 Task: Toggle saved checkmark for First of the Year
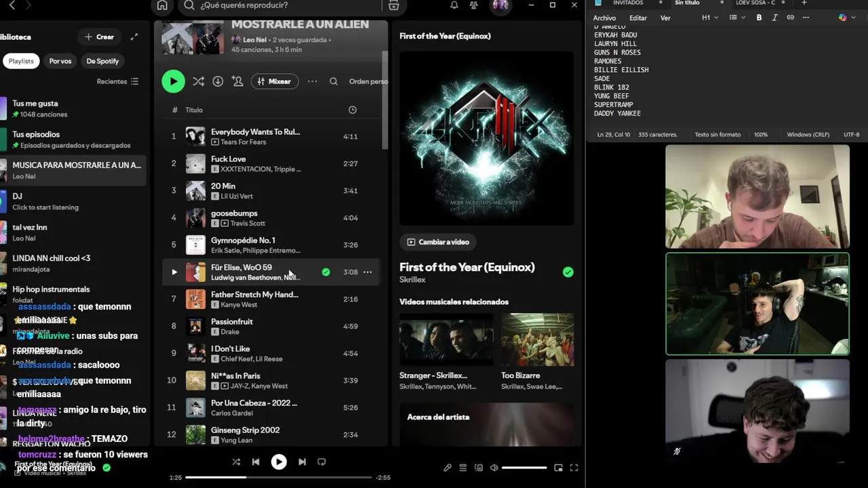click(568, 272)
